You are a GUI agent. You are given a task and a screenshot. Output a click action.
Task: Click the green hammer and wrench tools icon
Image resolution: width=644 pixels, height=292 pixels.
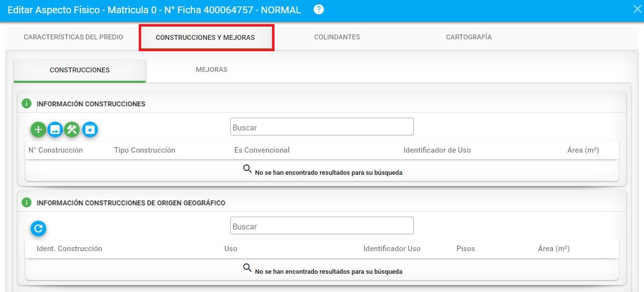tap(72, 130)
